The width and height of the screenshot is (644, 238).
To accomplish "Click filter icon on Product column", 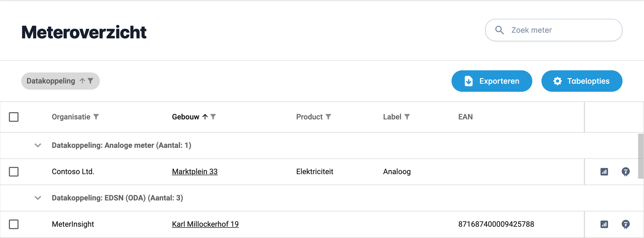I will click(328, 117).
